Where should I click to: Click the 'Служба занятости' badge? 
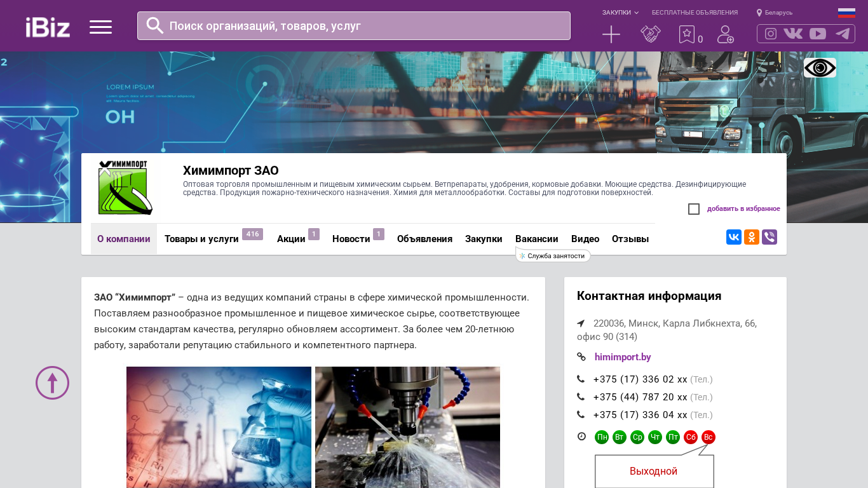tap(553, 255)
